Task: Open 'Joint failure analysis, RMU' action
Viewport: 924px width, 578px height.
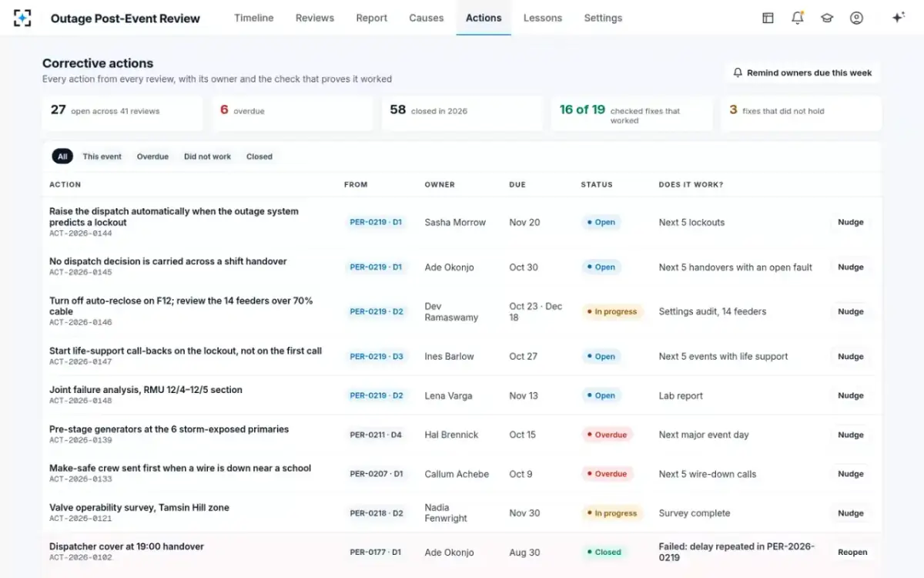Action: click(146, 390)
